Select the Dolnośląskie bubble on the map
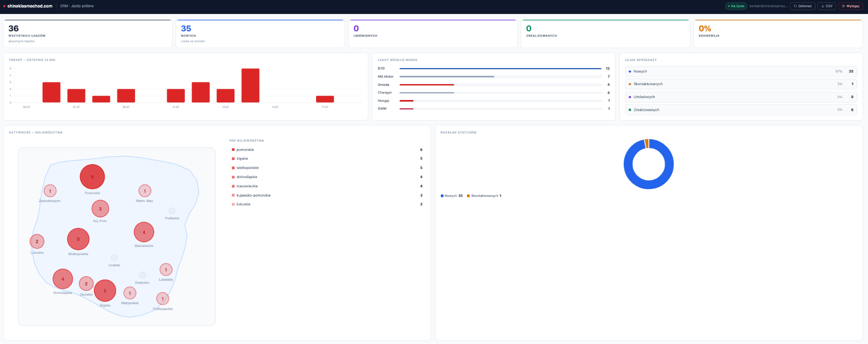The height and width of the screenshot is (344, 868). pos(63,279)
